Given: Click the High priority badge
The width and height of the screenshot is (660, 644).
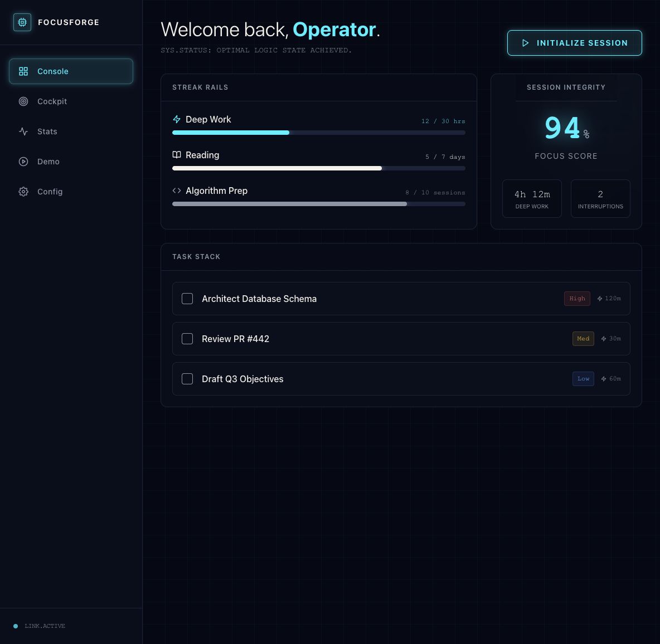Looking at the screenshot, I should tap(577, 299).
